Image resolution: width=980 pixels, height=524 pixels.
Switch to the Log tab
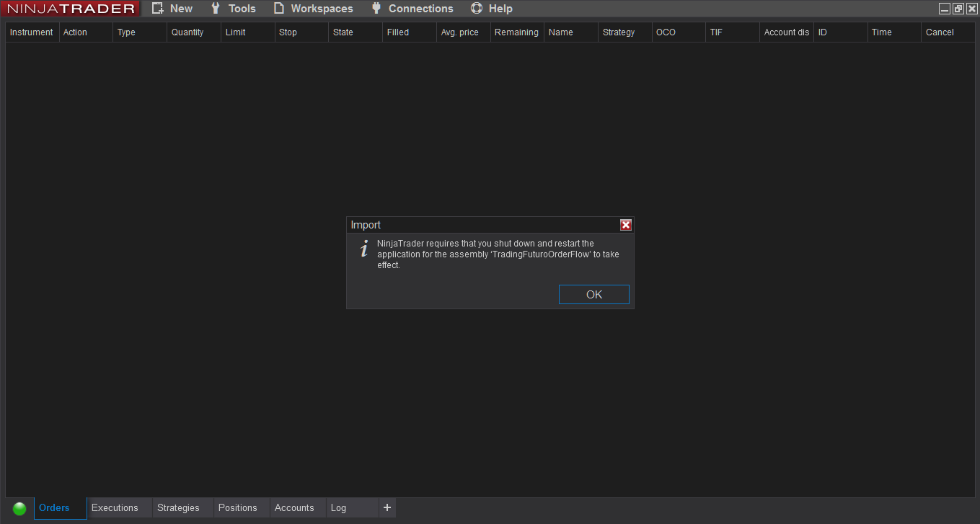pos(353,508)
